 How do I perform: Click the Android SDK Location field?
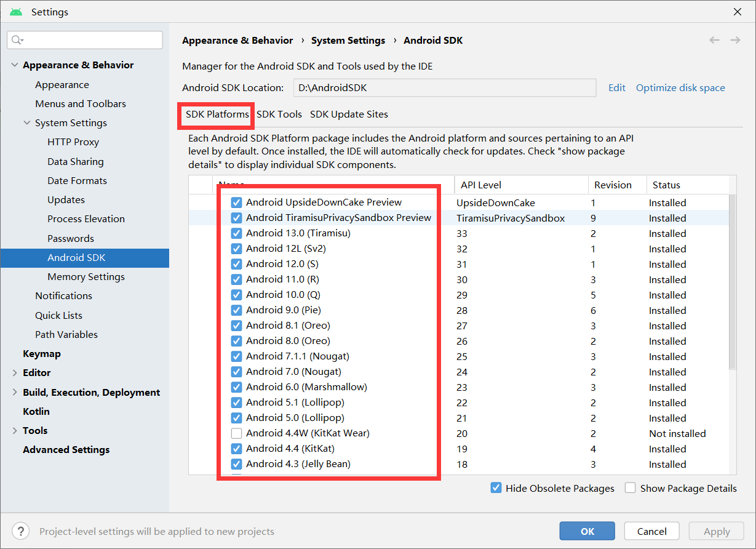coord(445,88)
